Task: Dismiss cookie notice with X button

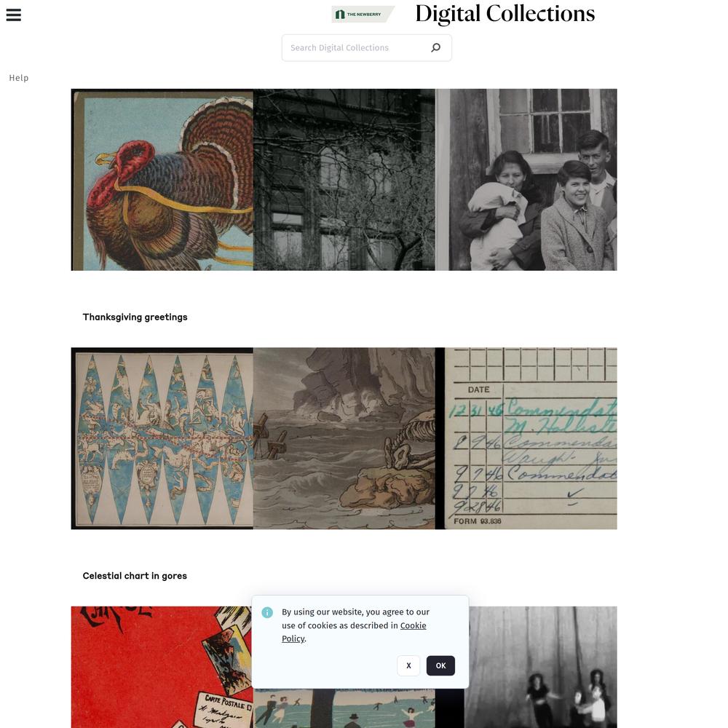Action: tap(408, 665)
